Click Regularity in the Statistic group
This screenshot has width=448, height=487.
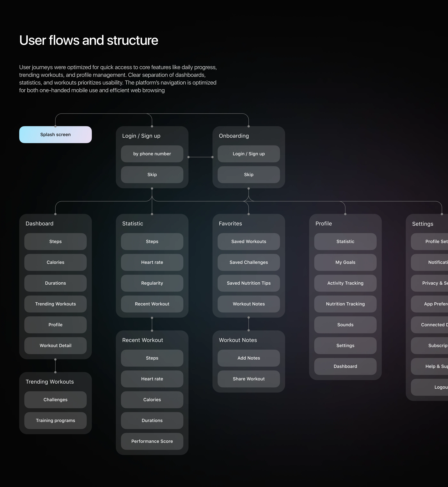coord(152,283)
